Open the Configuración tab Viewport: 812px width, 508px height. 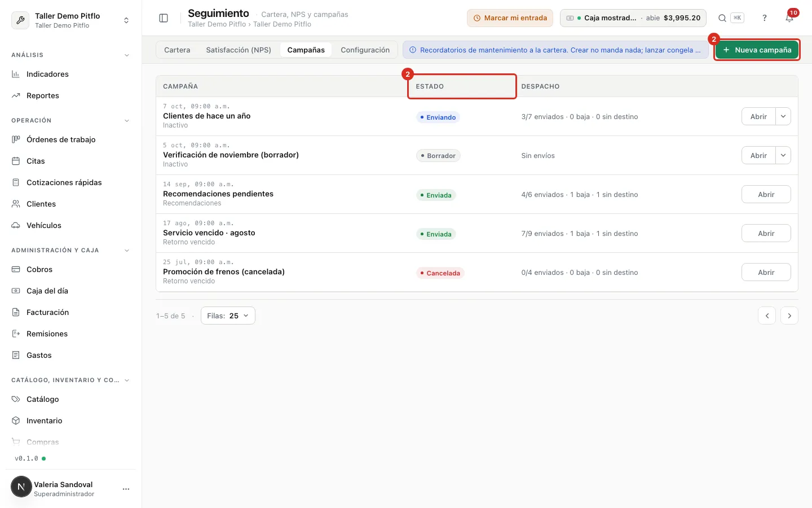[365, 50]
